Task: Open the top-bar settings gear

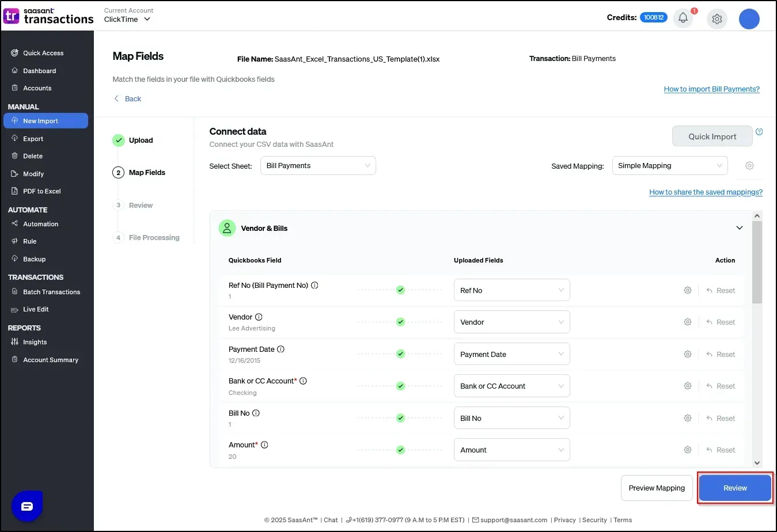Action: pos(717,19)
